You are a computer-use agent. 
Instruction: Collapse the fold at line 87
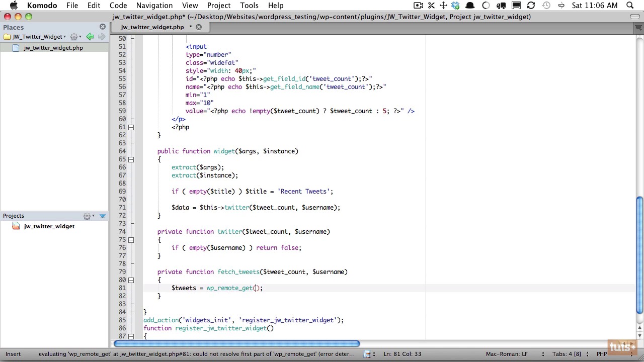coord(131,336)
